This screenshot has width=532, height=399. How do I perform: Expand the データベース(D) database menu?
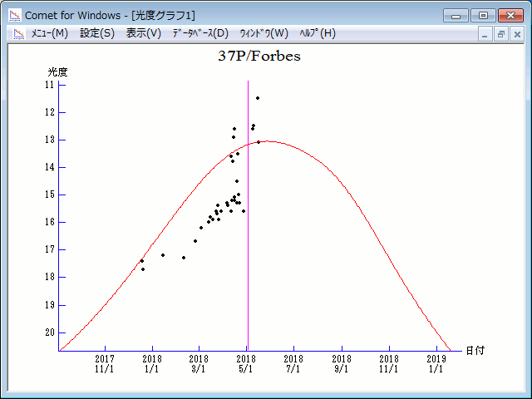(200, 33)
